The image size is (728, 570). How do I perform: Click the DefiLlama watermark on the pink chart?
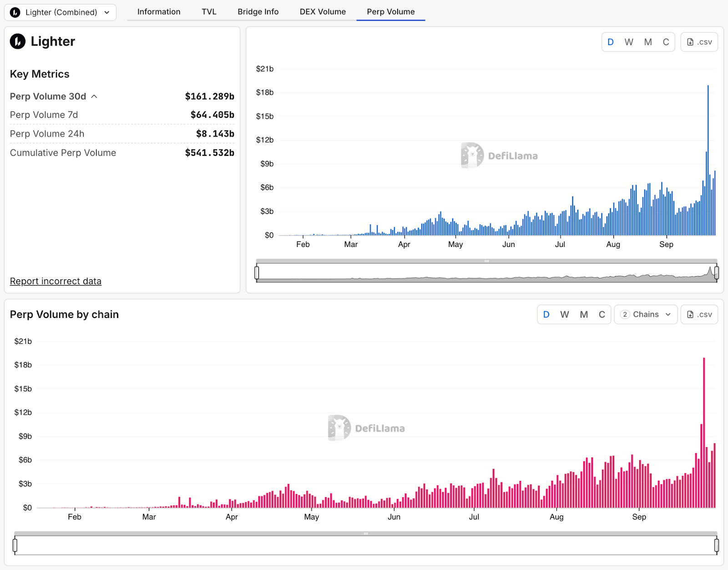[366, 428]
